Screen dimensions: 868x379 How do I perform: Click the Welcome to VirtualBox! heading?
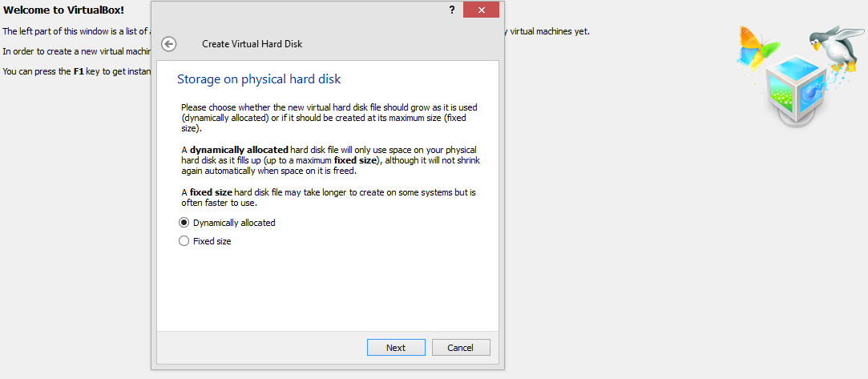(x=63, y=10)
